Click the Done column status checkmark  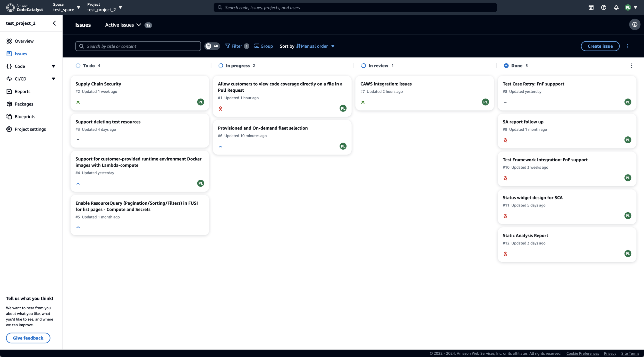pos(506,66)
